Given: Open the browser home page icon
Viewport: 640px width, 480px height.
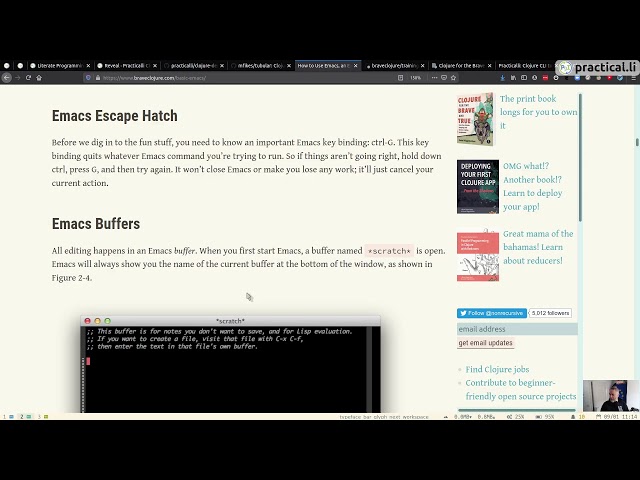Looking at the screenshot, I should coord(39,78).
